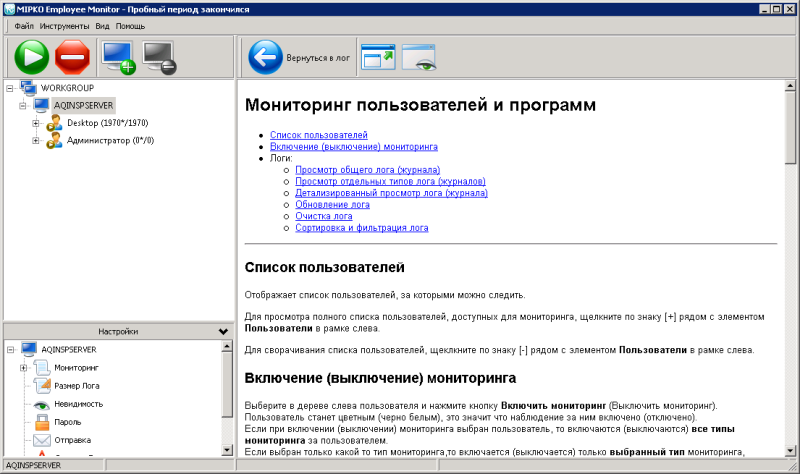Viewport: 800px width, 474px height.
Task: Collapse the WORKGROUP tree node
Action: [10, 88]
